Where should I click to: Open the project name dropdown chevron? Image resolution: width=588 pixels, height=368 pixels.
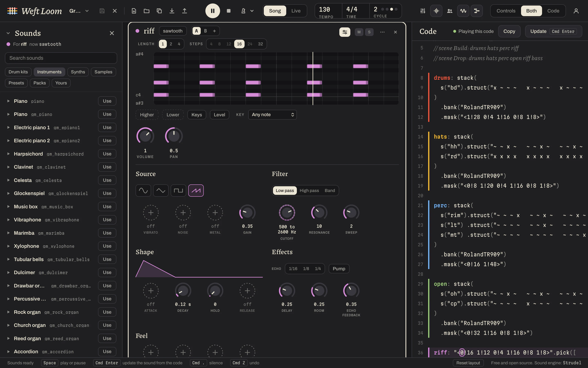coord(87,11)
